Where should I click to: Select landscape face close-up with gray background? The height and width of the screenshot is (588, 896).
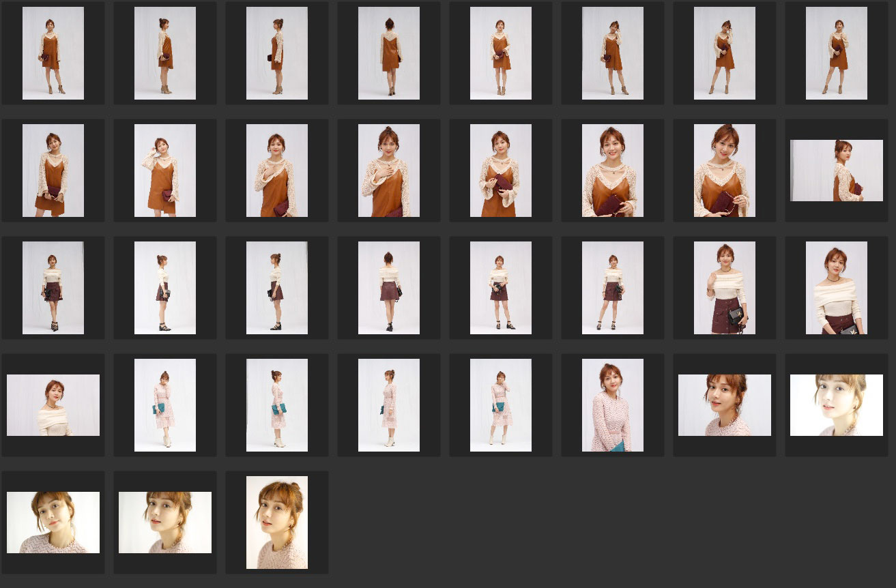pos(724,405)
